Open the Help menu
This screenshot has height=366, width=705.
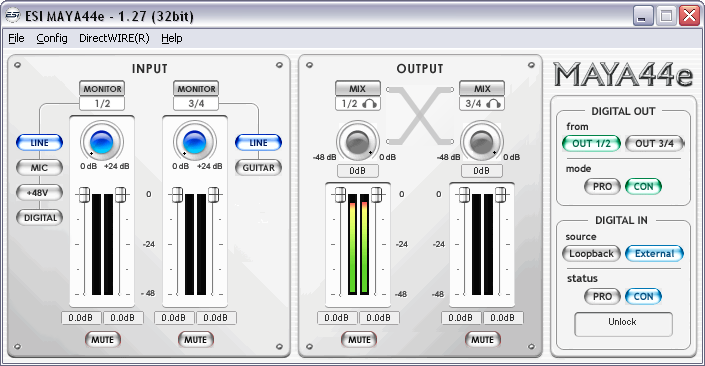[x=172, y=38]
